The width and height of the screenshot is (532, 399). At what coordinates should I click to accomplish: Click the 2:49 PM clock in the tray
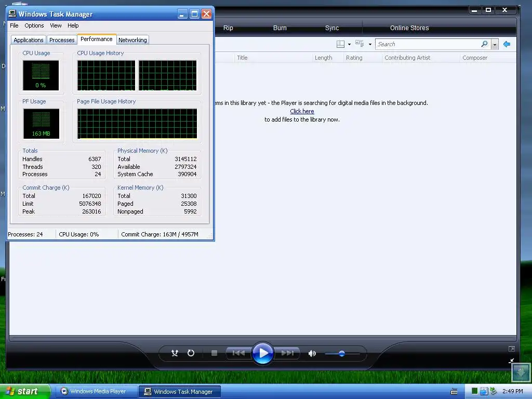point(512,391)
